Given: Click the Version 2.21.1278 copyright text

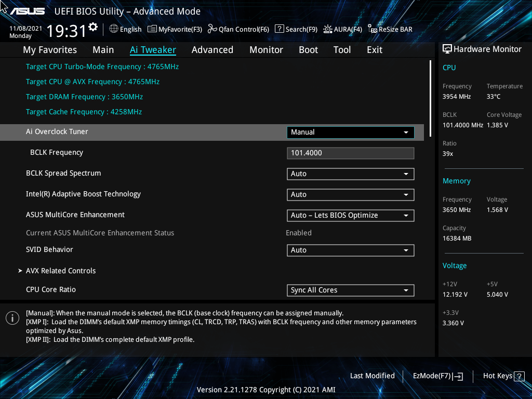Looking at the screenshot, I should click(x=266, y=390).
